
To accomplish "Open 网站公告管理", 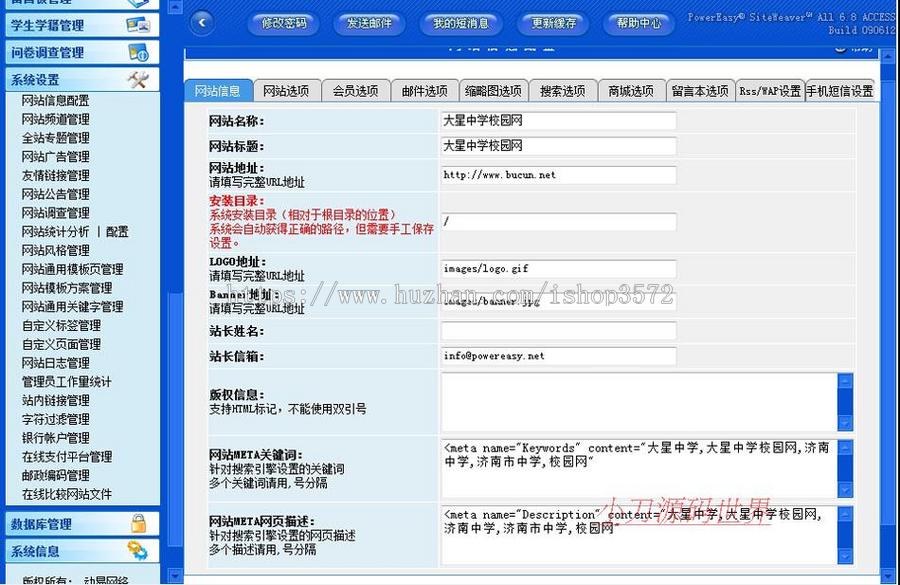I will [55, 194].
